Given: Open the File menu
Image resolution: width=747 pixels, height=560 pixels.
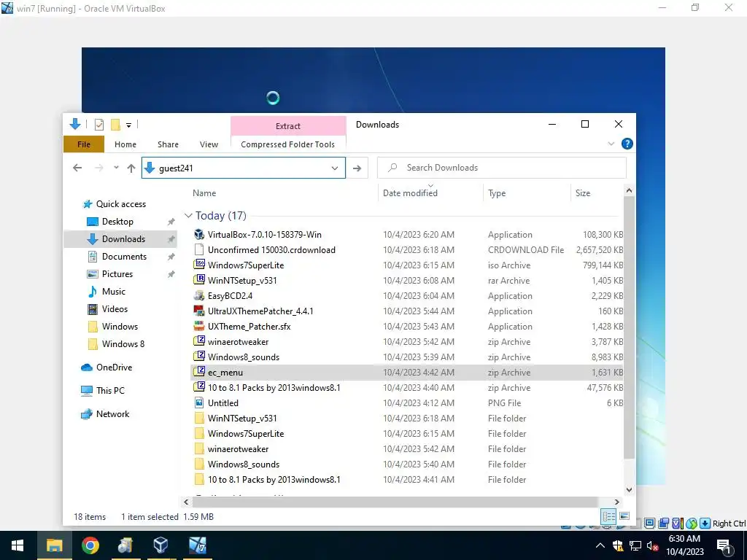Looking at the screenshot, I should pyautogui.click(x=84, y=144).
